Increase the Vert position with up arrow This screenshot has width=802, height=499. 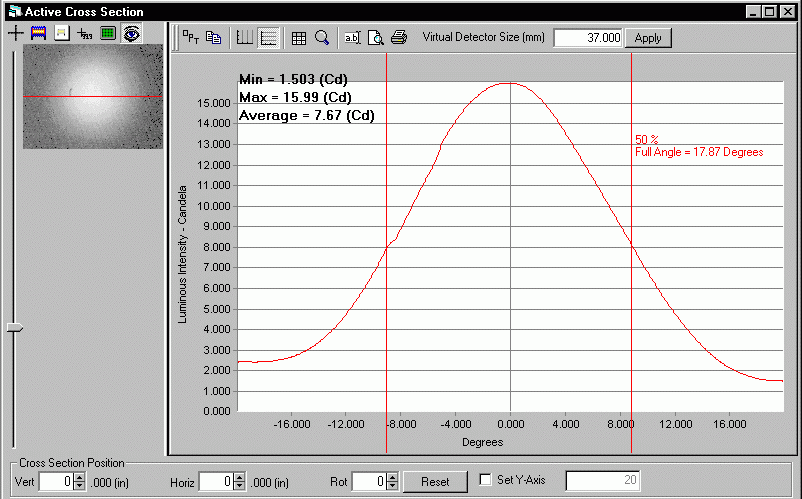coord(80,477)
